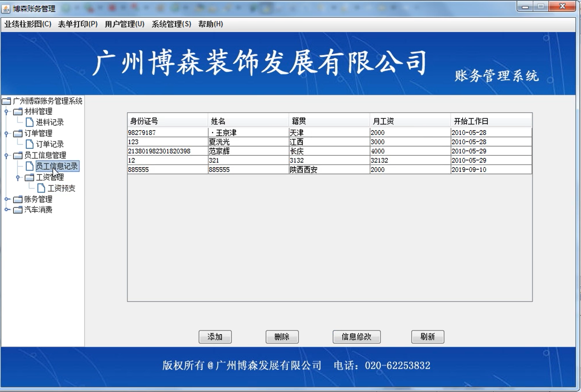
Task: Open the 表单打印(P) menu
Action: click(78, 24)
